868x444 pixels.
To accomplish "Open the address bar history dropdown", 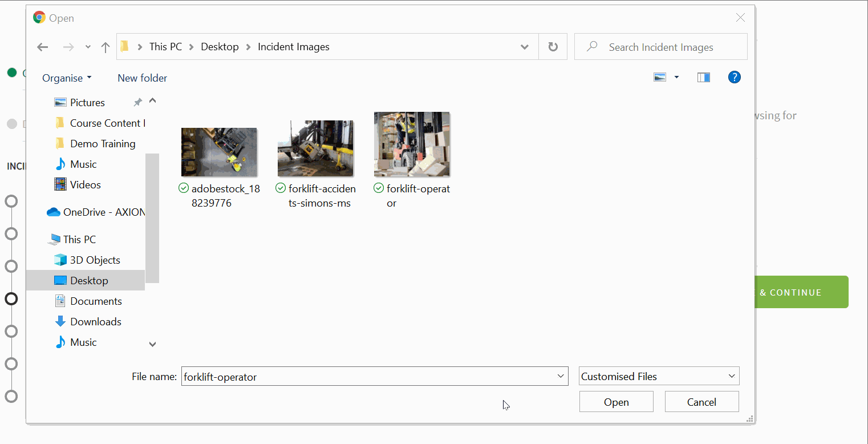I will click(x=525, y=47).
